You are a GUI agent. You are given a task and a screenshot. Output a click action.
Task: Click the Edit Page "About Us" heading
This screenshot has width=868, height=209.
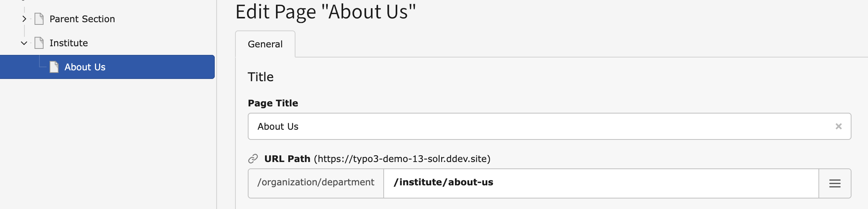pyautogui.click(x=325, y=12)
